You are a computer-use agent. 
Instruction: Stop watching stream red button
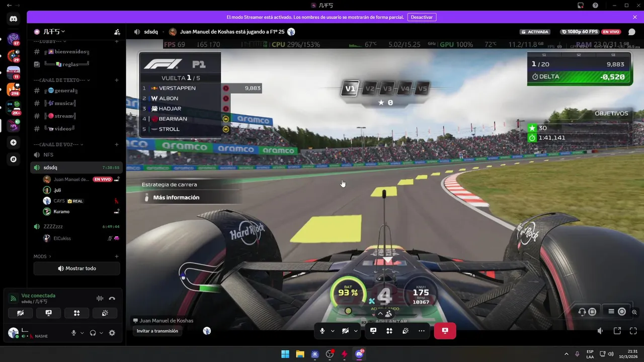coord(445,331)
